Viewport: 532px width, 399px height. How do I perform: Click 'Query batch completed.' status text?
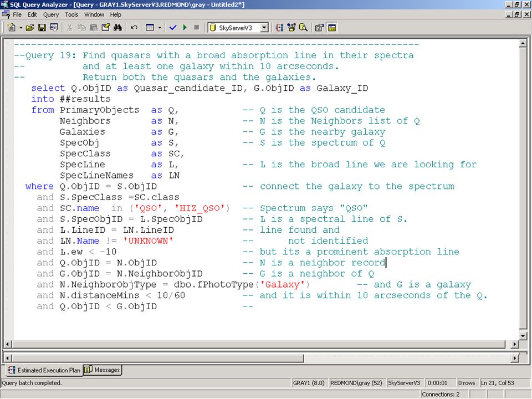tap(32, 383)
